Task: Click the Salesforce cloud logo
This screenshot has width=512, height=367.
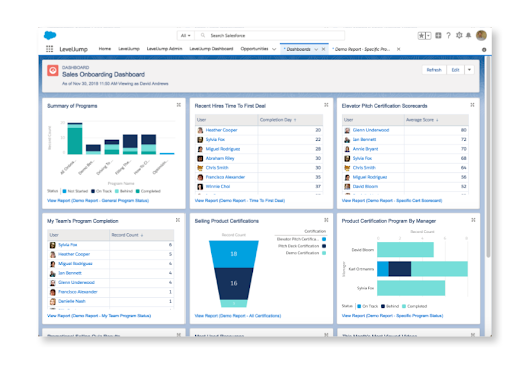Action: [x=50, y=35]
